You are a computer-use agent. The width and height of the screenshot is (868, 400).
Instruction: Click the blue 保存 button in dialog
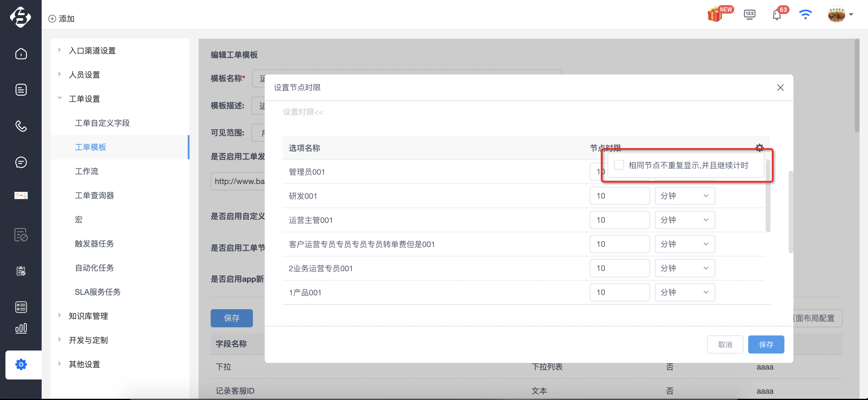click(766, 344)
